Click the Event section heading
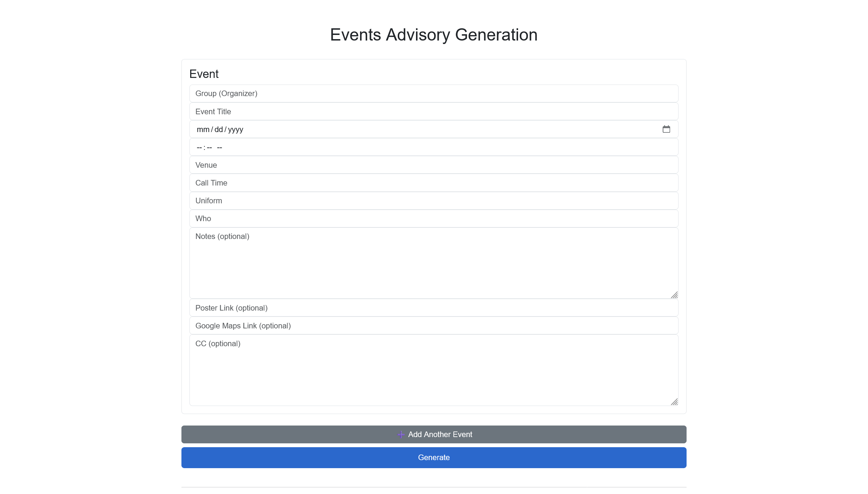Viewport: 868px width, 494px height. coord(204,74)
